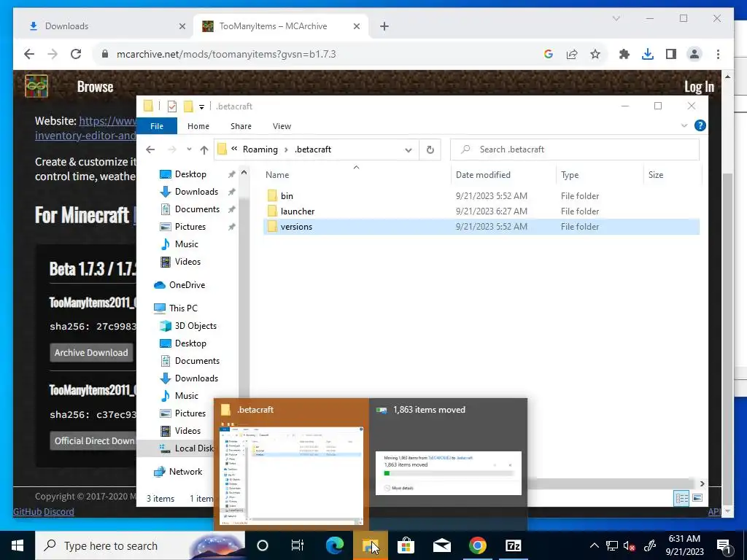Sort by Size column header
Screen dimensions: 747x560
coord(656,175)
